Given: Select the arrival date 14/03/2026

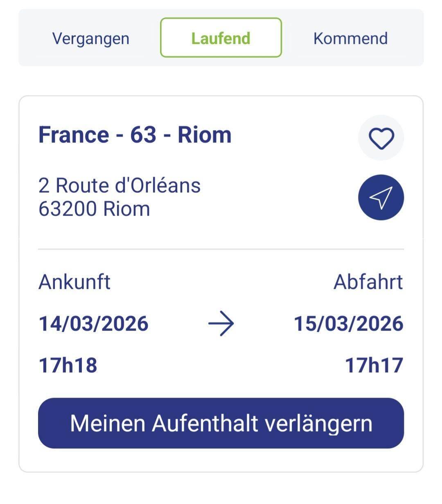Looking at the screenshot, I should coord(93,324).
